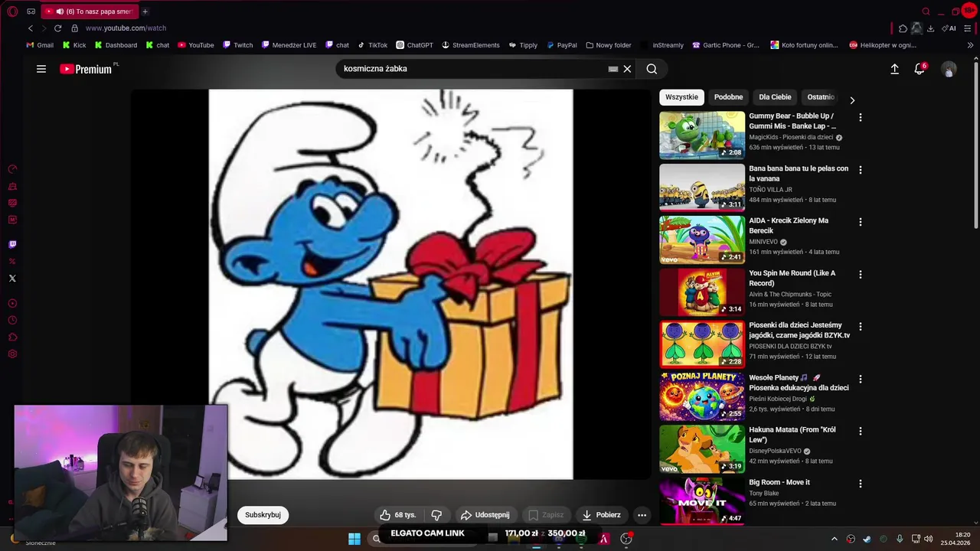This screenshot has width=980, height=551.
Task: Open X (Twitter) in Opera sidebar
Action: [12, 279]
